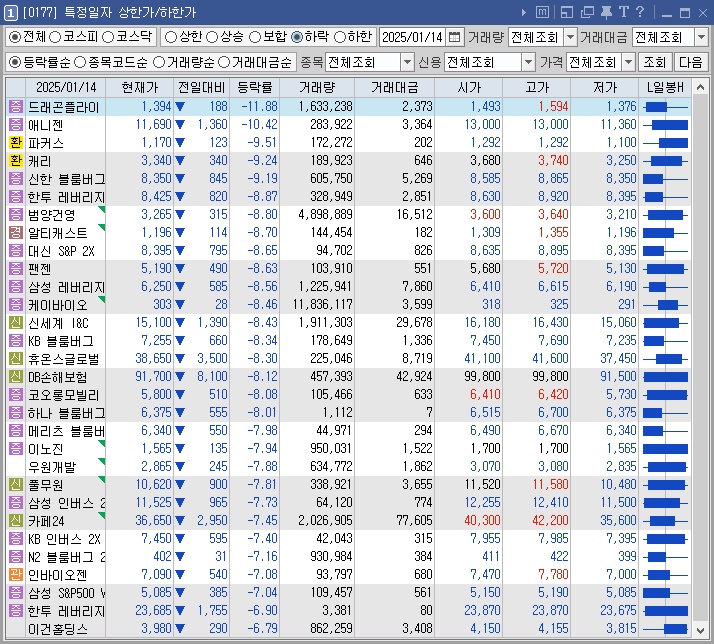The height and width of the screenshot is (644, 714).
Task: Click the 신 badge beside 카페24
Action: tap(15, 521)
